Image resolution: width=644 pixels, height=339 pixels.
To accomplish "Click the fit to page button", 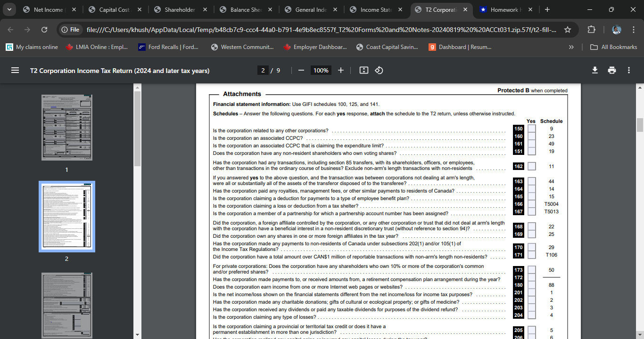I will coord(363,70).
